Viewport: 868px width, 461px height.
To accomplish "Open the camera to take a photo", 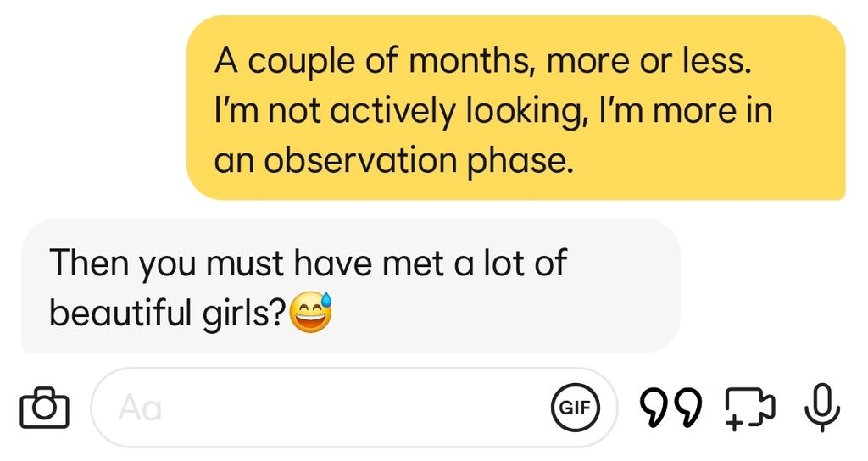I will 43,408.
